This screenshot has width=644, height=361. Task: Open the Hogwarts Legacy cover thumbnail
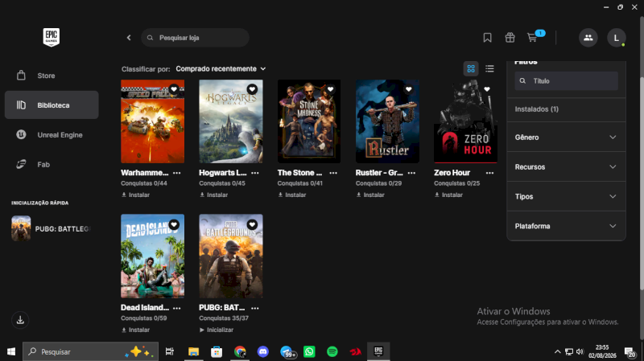click(x=231, y=121)
